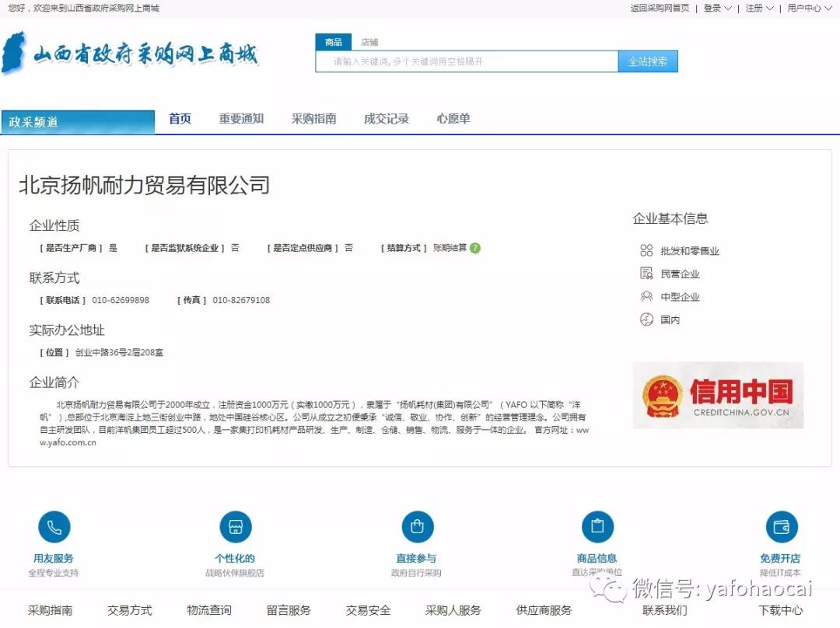Open the 登录 dropdown
The width and height of the screenshot is (840, 628).
717,8
